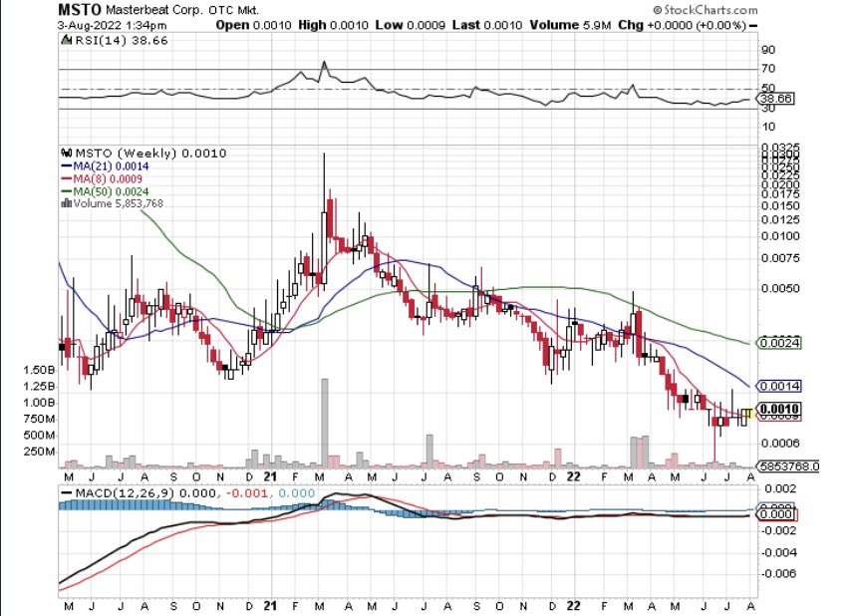Click the MA(50) 0.0024 legend text
This screenshot has width=854, height=616.
pos(111,191)
